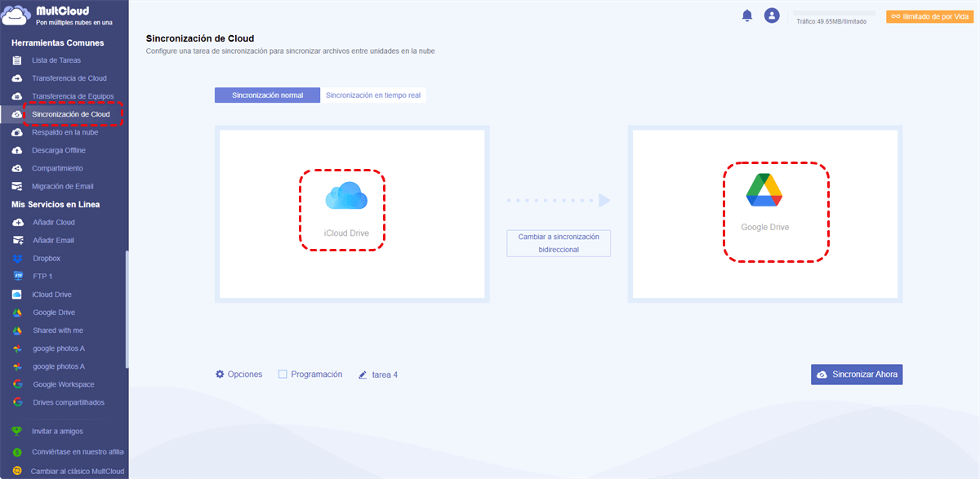Click Migración de Email icon
Screen dimensions: 980x479
point(17,186)
